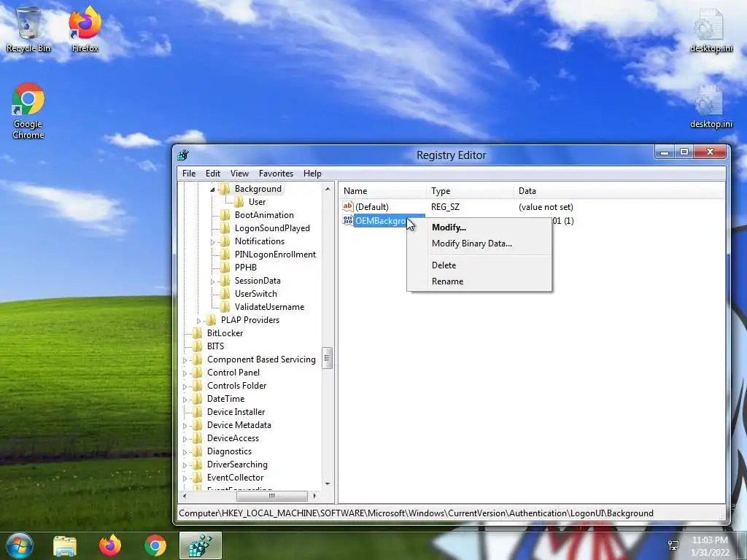
Task: Click the BITS folder icon
Action: (x=197, y=346)
